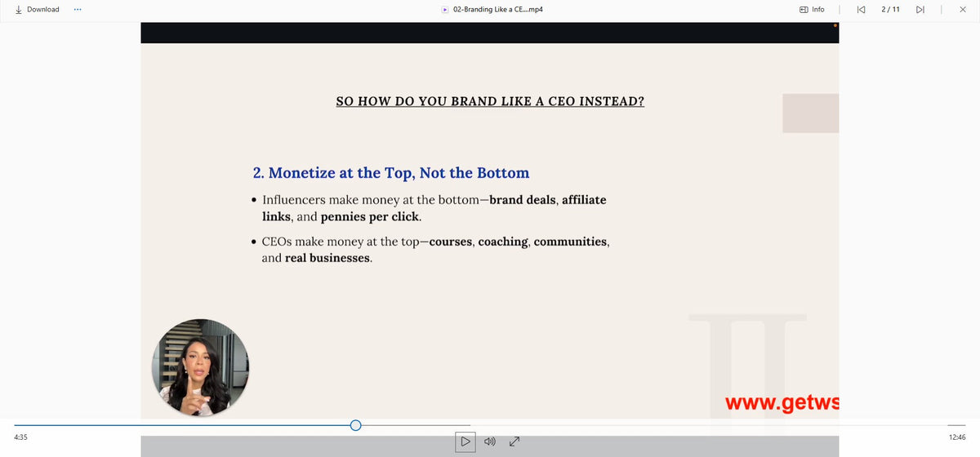The height and width of the screenshot is (457, 980).
Task: Click the file name 02-Branding Like a CE....mp4
Action: click(497, 10)
